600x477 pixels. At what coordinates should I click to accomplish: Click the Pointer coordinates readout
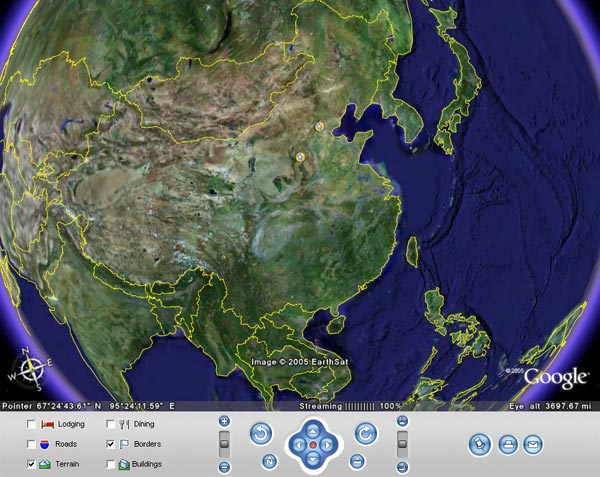[x=88, y=406]
